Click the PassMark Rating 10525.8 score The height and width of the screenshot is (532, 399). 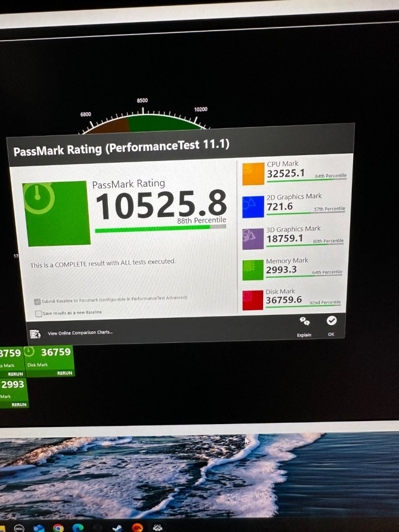[161, 205]
